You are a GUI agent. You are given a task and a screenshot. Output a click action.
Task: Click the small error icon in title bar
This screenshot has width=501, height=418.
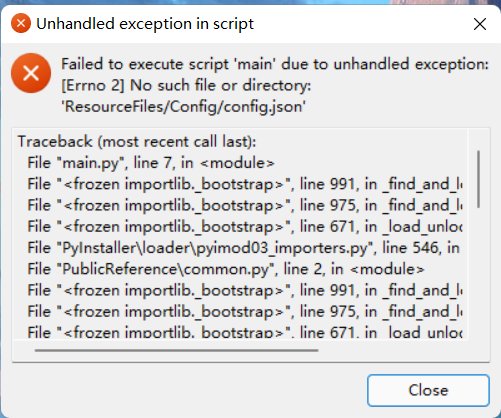tap(21, 23)
